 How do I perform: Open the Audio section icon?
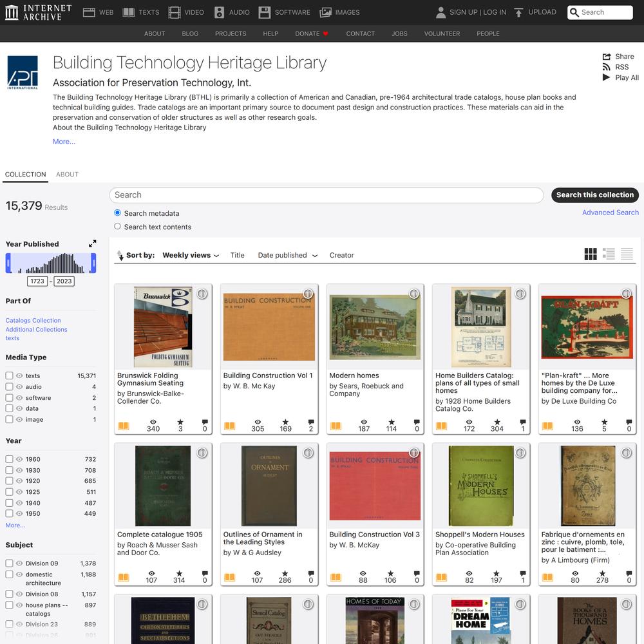click(x=220, y=12)
